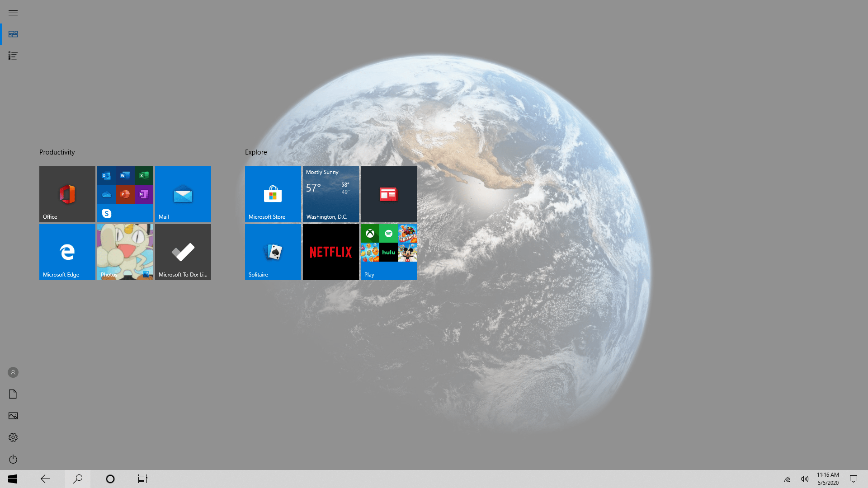Open the Photos tile
This screenshot has height=488, width=868.
pos(125,252)
